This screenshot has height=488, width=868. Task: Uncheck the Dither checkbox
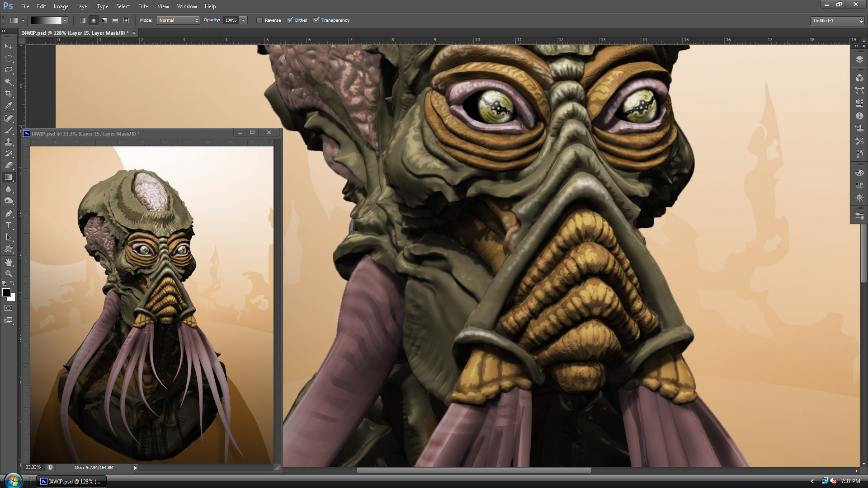click(x=290, y=20)
